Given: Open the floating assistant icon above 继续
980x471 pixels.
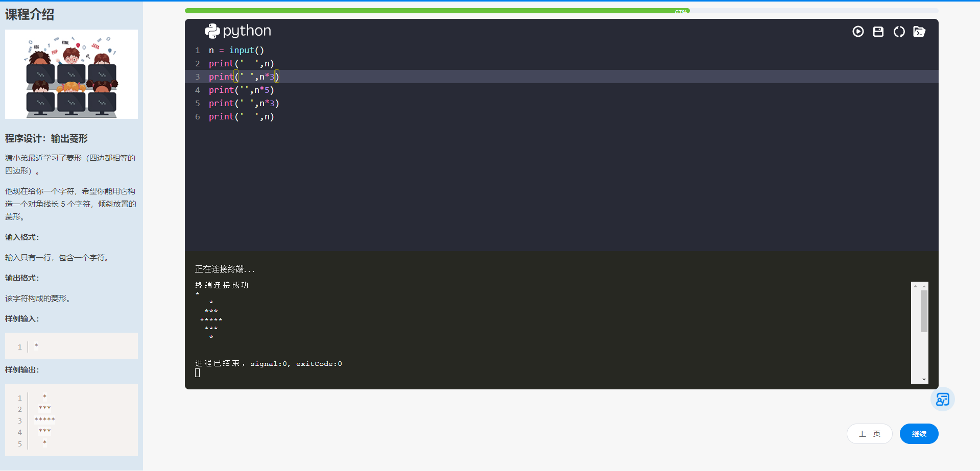Looking at the screenshot, I should coord(942,399).
